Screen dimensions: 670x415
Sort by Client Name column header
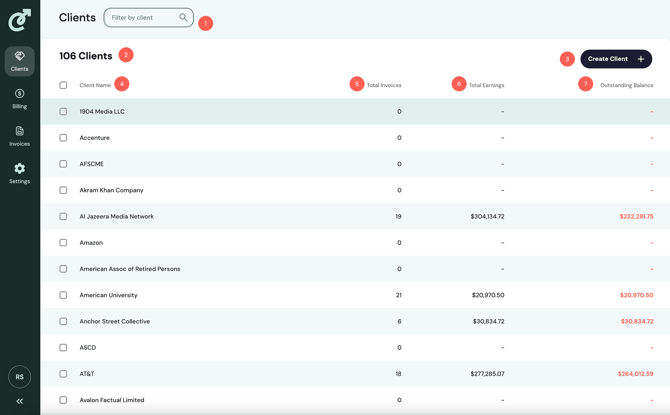pos(95,85)
